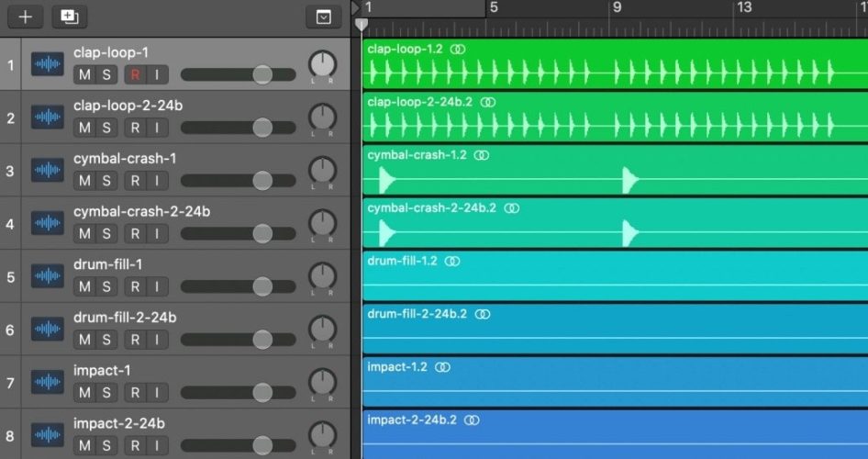Solo the impact-2-24b track

(x=106, y=446)
